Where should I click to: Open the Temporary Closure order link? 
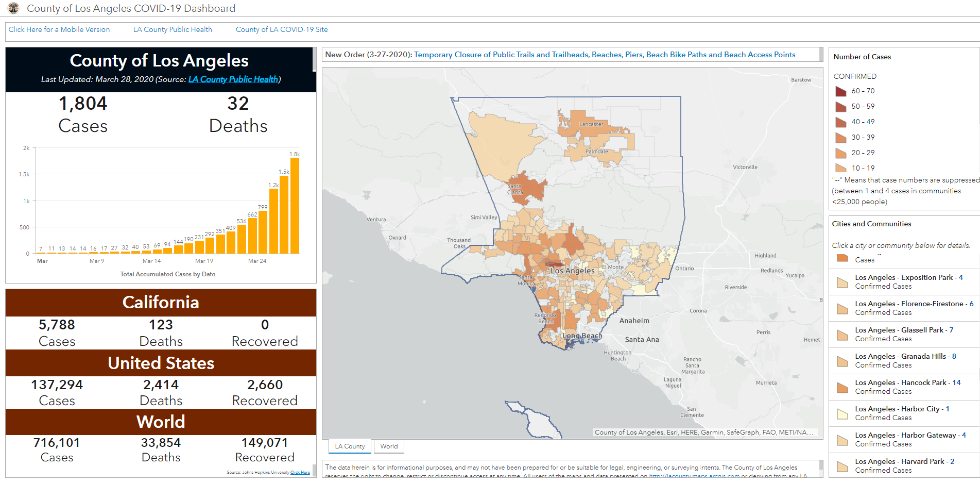605,55
